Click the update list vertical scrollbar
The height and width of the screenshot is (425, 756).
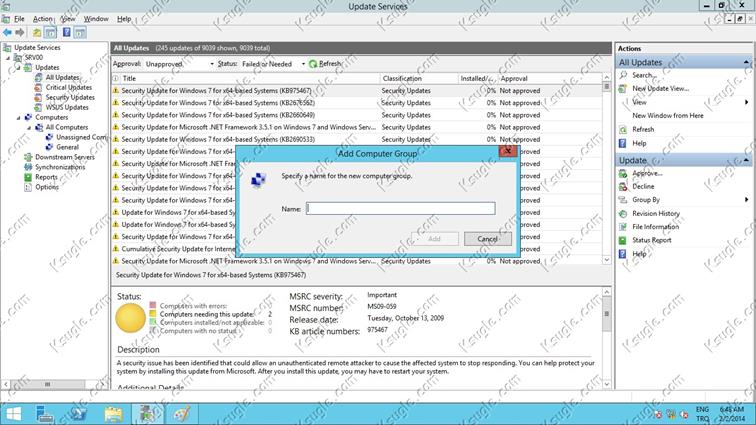tap(607, 168)
